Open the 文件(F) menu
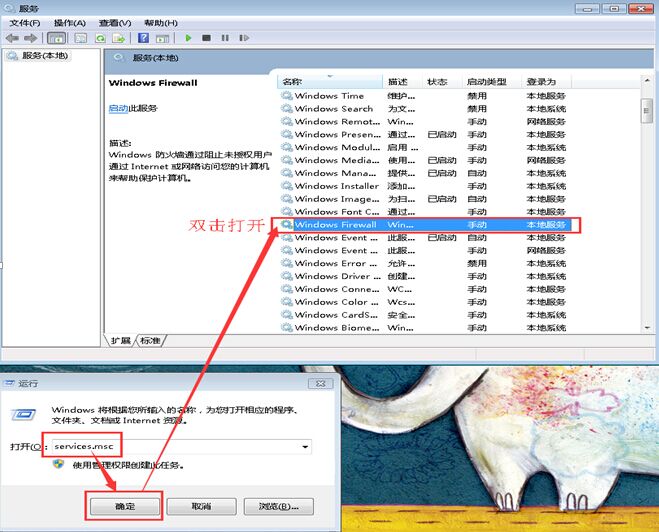This screenshot has width=659, height=532. (x=25, y=23)
